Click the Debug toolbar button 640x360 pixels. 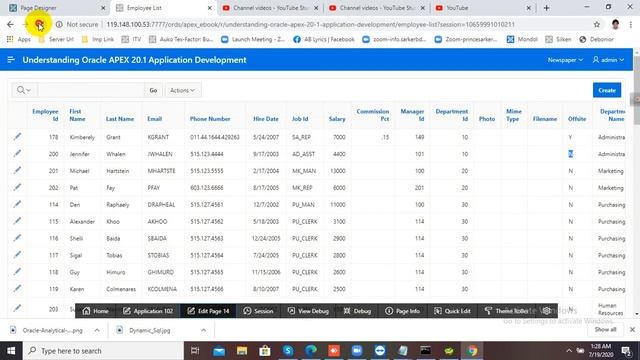(x=357, y=311)
